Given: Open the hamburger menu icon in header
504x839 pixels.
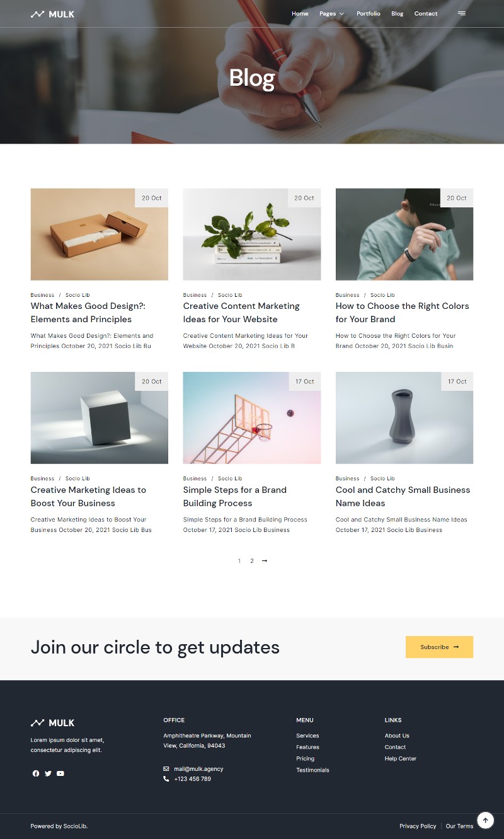Looking at the screenshot, I should (462, 13).
